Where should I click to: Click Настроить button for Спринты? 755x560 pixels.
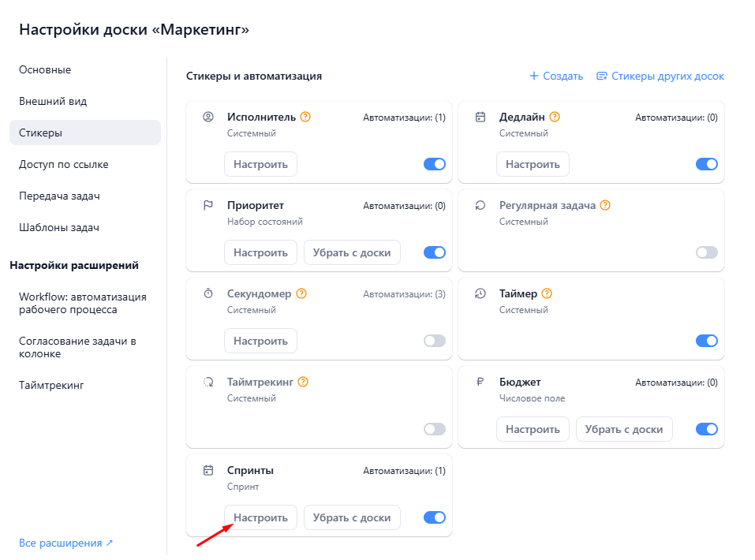pyautogui.click(x=260, y=517)
